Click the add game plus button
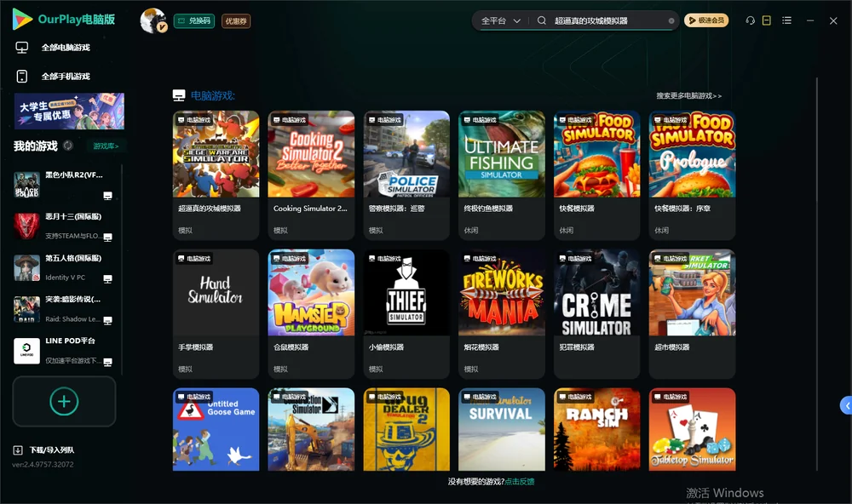Image resolution: width=852 pixels, height=504 pixels. tap(64, 401)
